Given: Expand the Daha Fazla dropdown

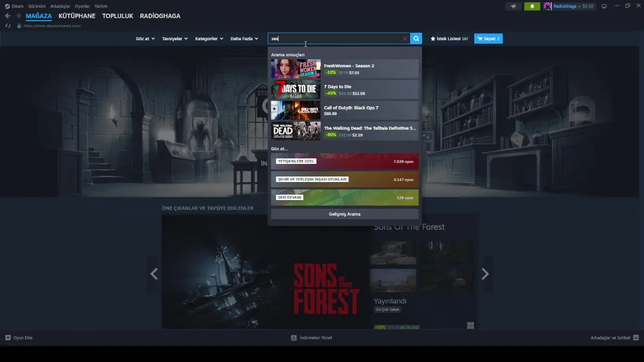Looking at the screenshot, I should tap(244, 39).
